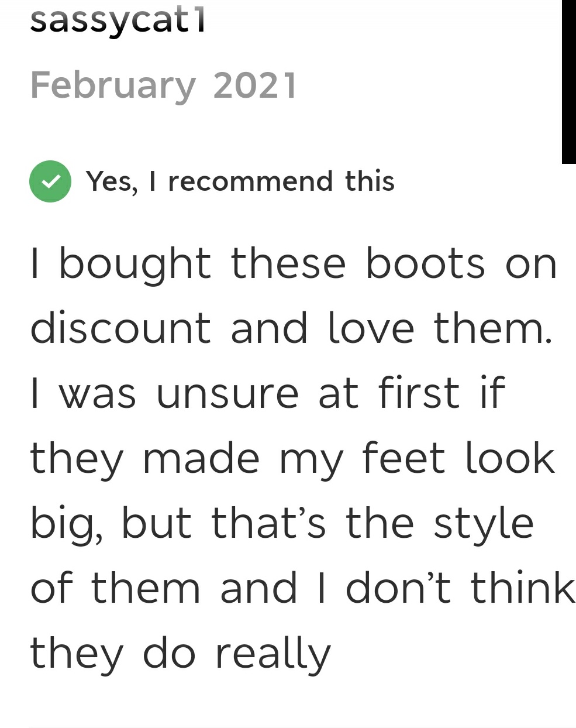Click the word "discount" in the review
The width and height of the screenshot is (576, 728).
coord(120,329)
